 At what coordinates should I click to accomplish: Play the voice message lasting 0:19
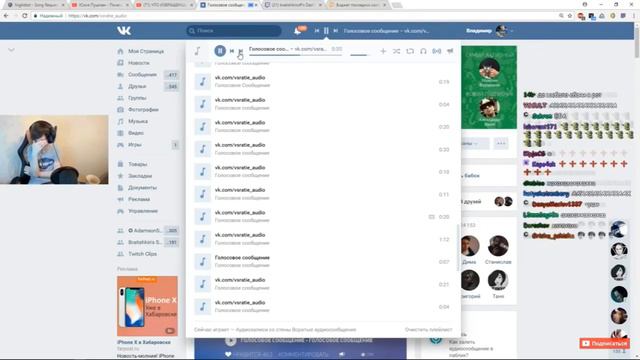(x=322, y=82)
